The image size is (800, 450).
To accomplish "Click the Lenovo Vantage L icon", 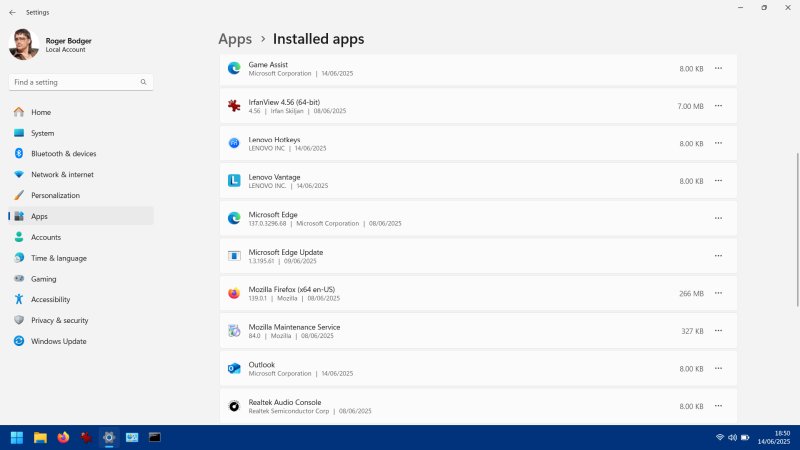I will [x=234, y=181].
